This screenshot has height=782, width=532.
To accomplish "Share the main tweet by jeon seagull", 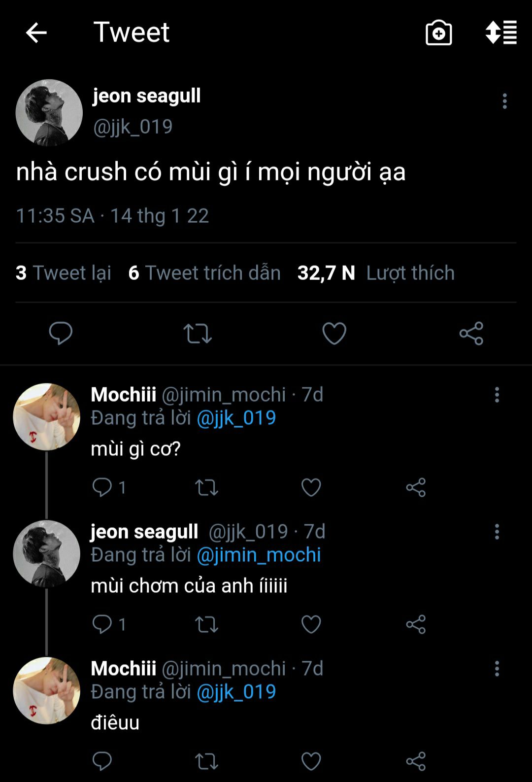I will (x=471, y=333).
